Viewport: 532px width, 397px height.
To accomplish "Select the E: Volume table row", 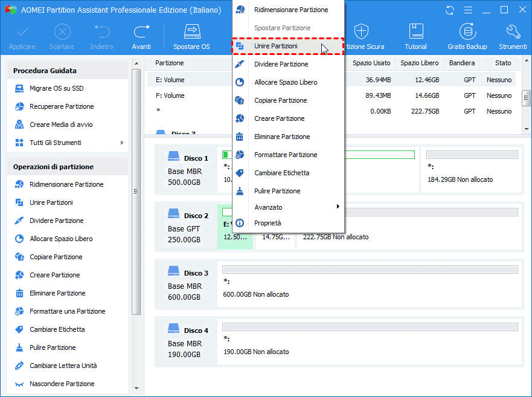I will (332, 80).
